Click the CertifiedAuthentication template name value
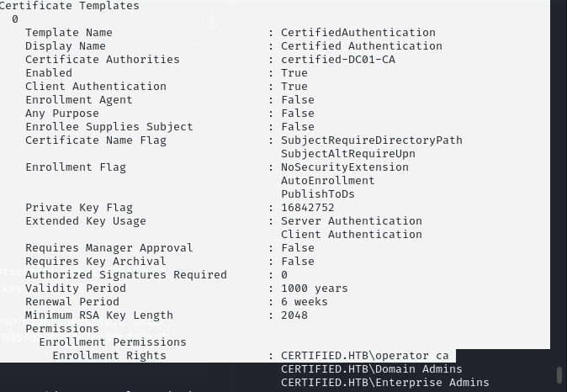 [x=358, y=33]
